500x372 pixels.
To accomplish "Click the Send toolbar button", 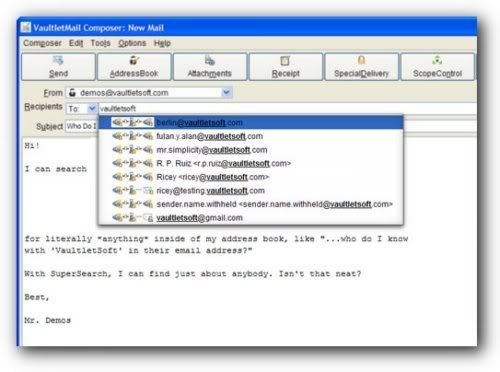I will pos(58,67).
